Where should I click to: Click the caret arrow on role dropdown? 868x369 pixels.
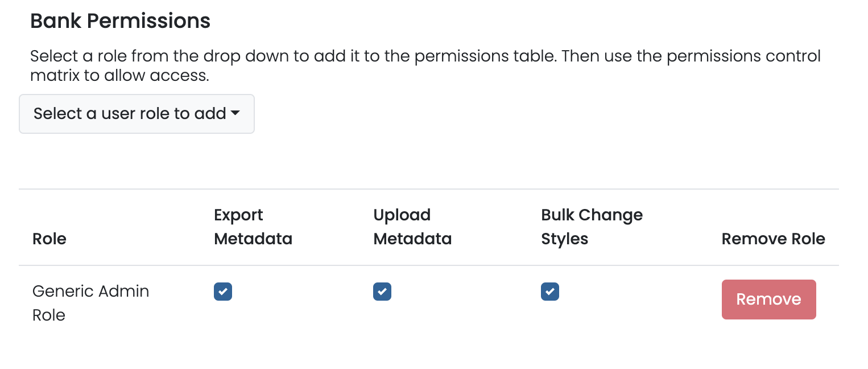(235, 114)
